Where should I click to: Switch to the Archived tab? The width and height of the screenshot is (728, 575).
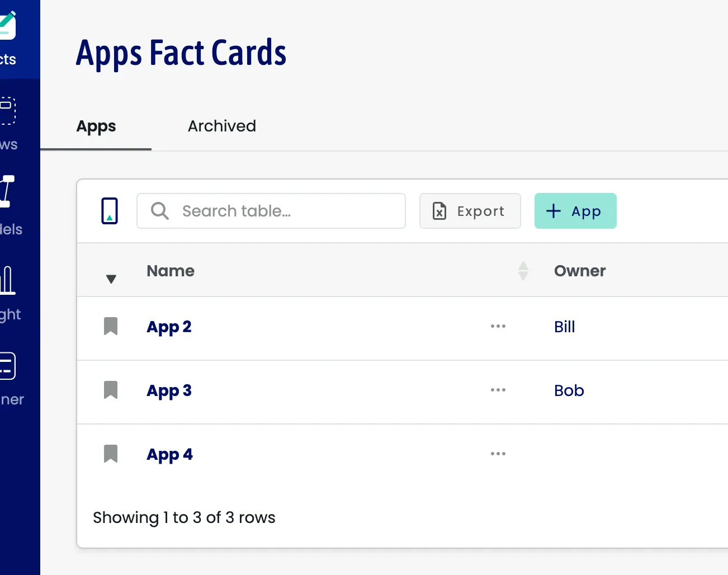tap(221, 126)
